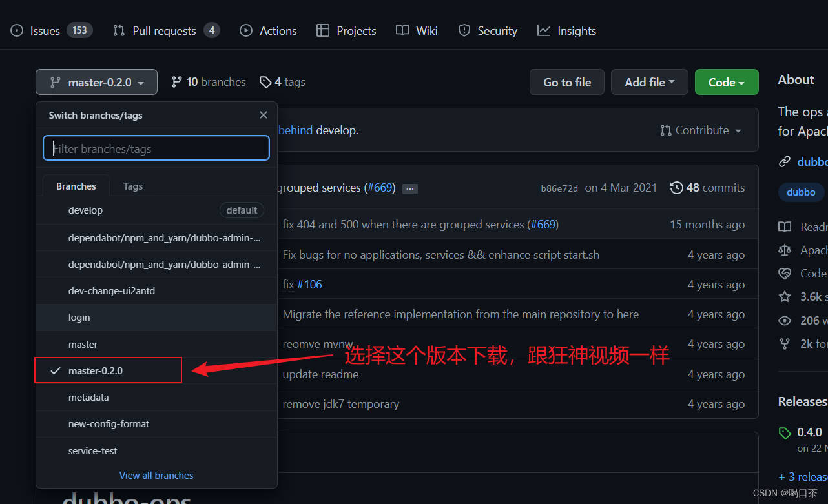Open the 'remove jdk7 temporary' commit message

[x=341, y=404]
